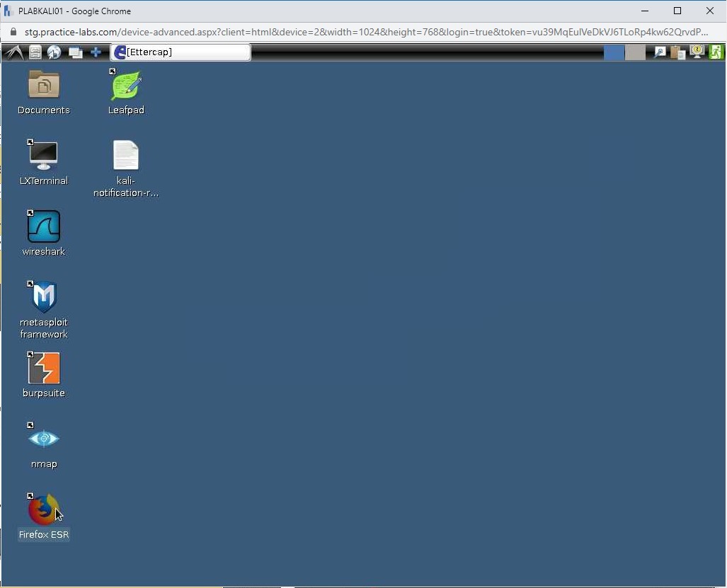Click the green exit door icon

(x=716, y=52)
